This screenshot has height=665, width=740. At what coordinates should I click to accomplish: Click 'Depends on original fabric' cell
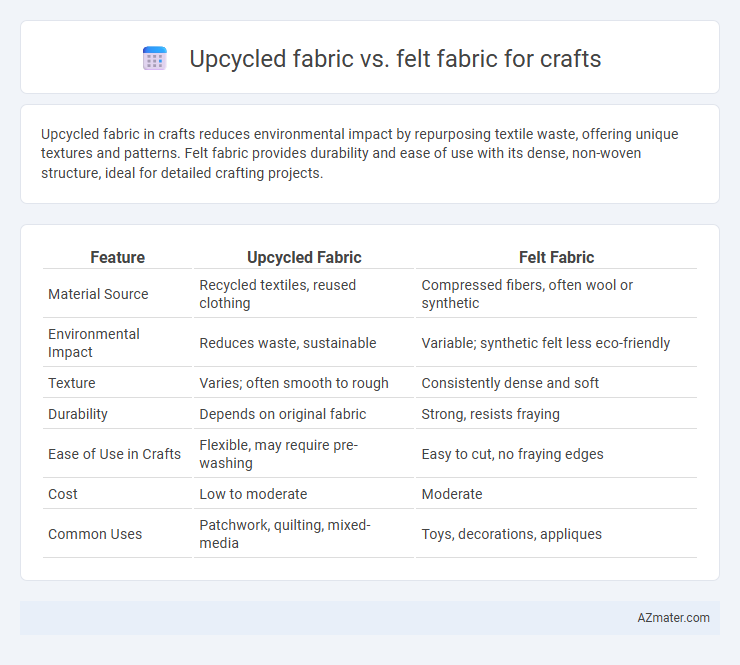click(282, 414)
